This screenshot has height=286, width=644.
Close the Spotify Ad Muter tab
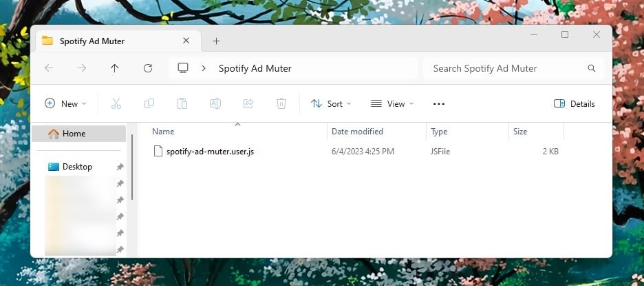coord(186,41)
